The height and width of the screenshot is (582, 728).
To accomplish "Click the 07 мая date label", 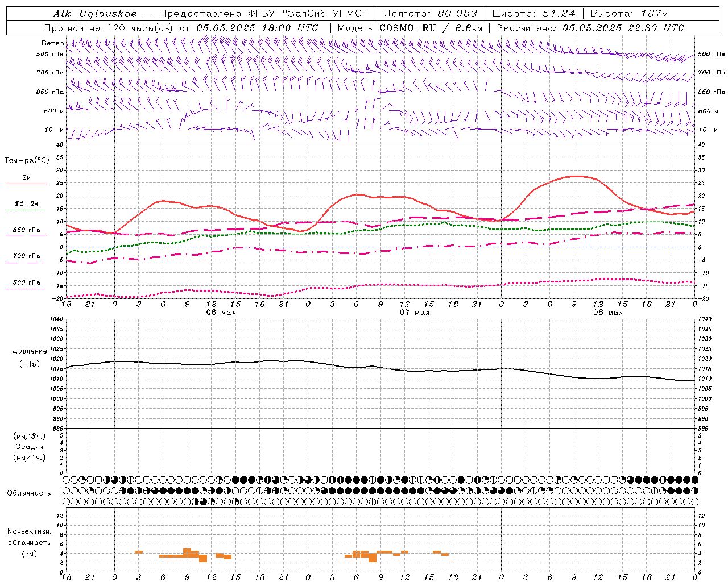I will (414, 313).
